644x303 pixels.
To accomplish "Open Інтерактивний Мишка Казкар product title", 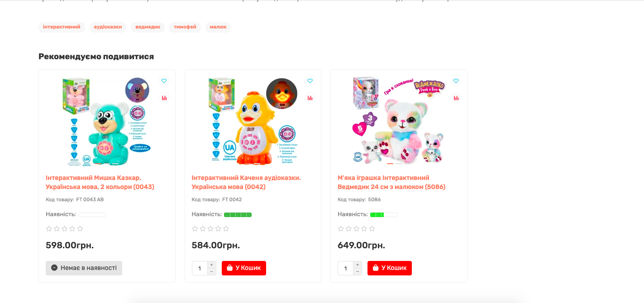I will pos(100,182).
